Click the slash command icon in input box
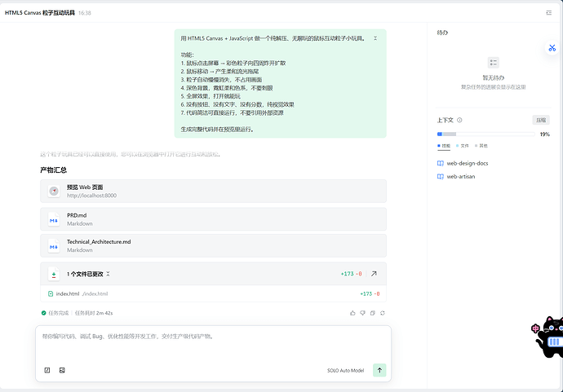Screen dimensions: 563x392 (x=47, y=370)
